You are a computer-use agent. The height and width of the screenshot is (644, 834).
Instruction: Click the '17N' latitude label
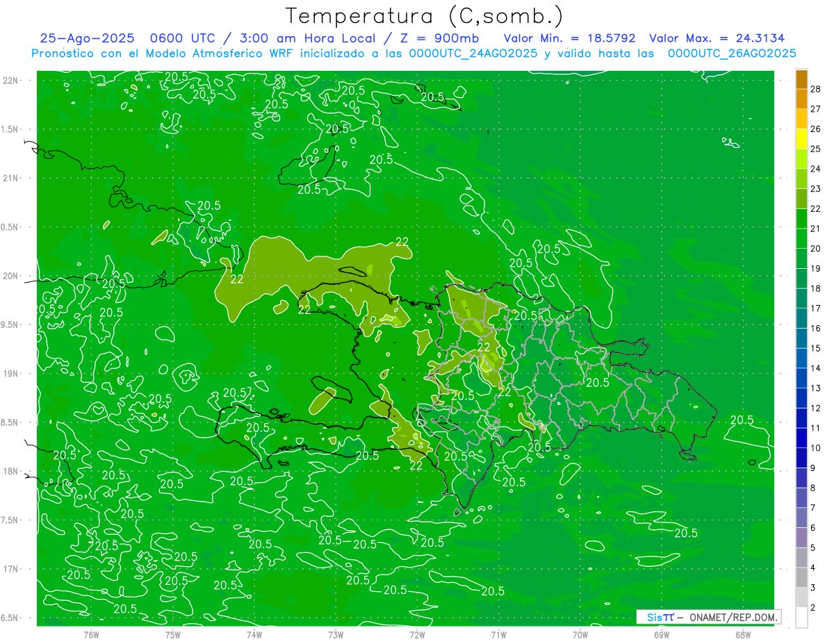pyautogui.click(x=10, y=569)
